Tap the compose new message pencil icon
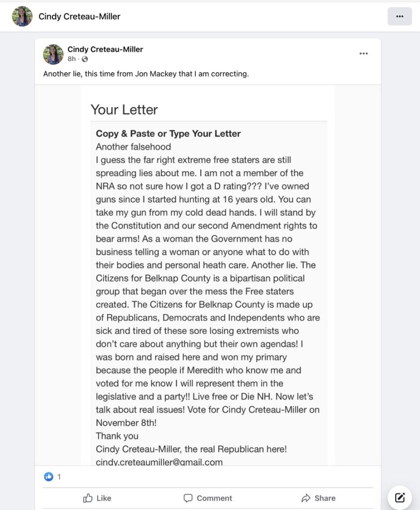The width and height of the screenshot is (420, 510). click(400, 498)
